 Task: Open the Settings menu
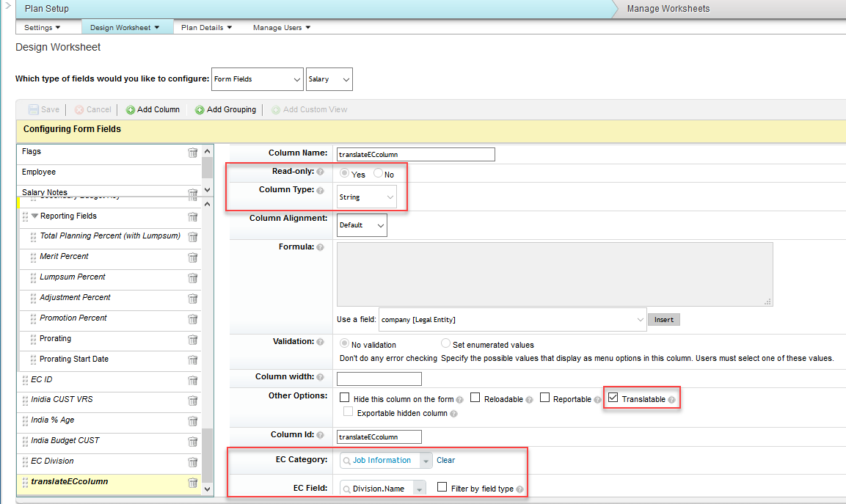[x=42, y=28]
